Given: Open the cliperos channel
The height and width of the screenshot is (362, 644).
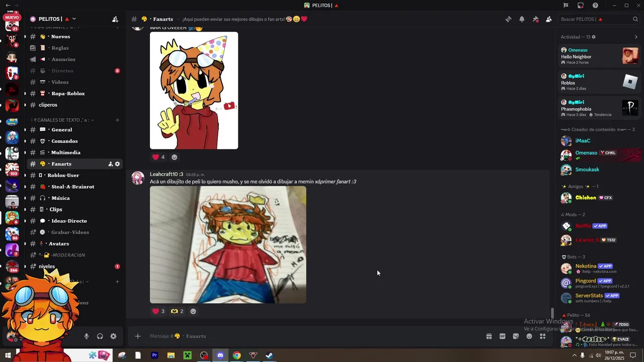Looking at the screenshot, I should pos(75,105).
